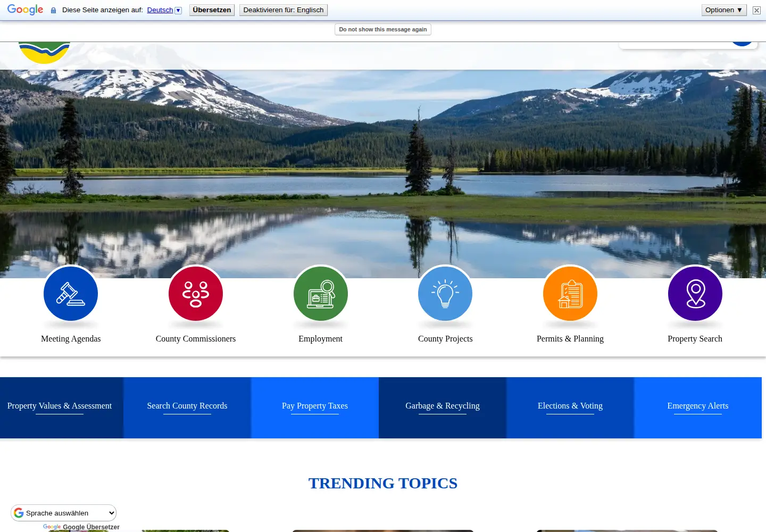Go to Pay Property Taxes
This screenshot has height=532, width=766.
315,408
